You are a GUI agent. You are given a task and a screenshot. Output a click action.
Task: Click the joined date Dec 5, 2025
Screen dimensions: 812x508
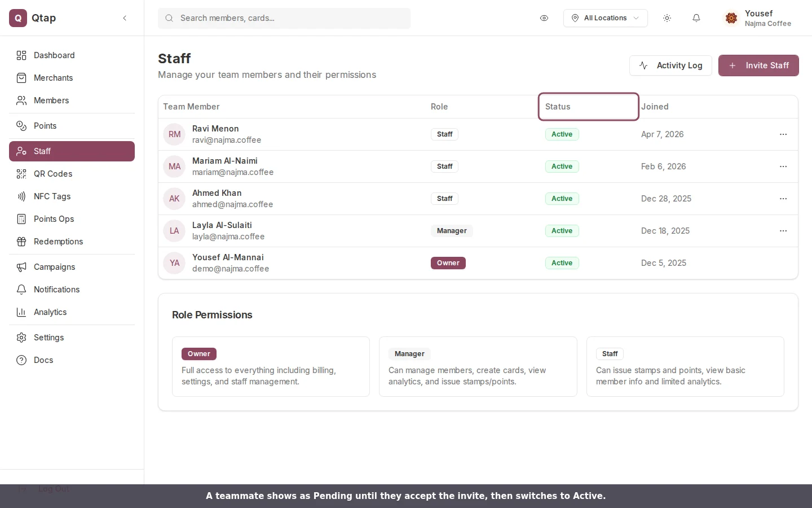click(x=664, y=263)
